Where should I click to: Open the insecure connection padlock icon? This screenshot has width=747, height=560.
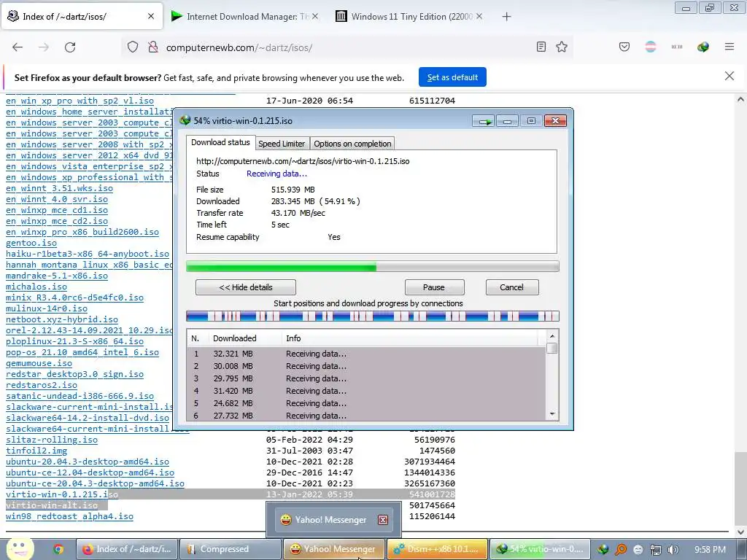[153, 47]
